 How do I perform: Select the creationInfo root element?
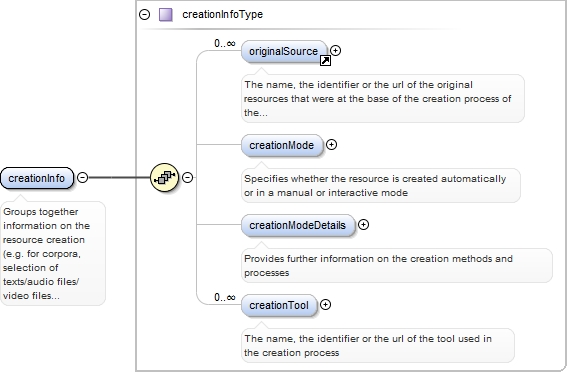(37, 178)
